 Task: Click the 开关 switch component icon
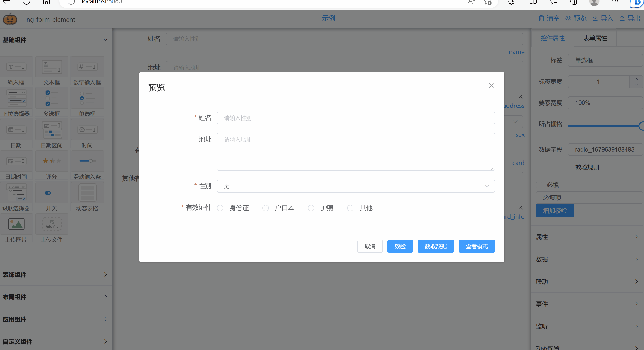[x=52, y=193]
